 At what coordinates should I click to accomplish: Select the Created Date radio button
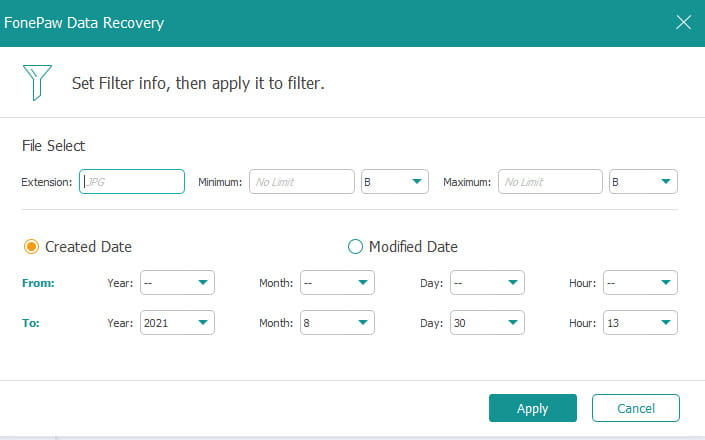pos(32,246)
